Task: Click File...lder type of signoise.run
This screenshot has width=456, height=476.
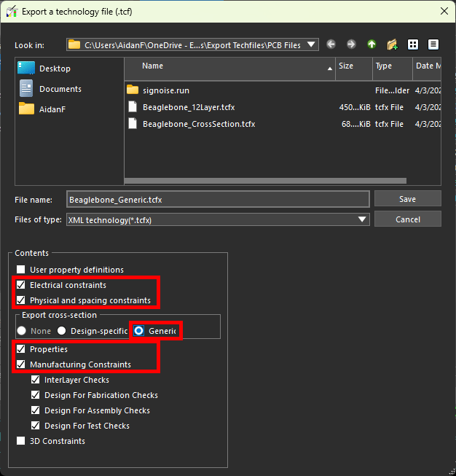Action: pyautogui.click(x=392, y=90)
